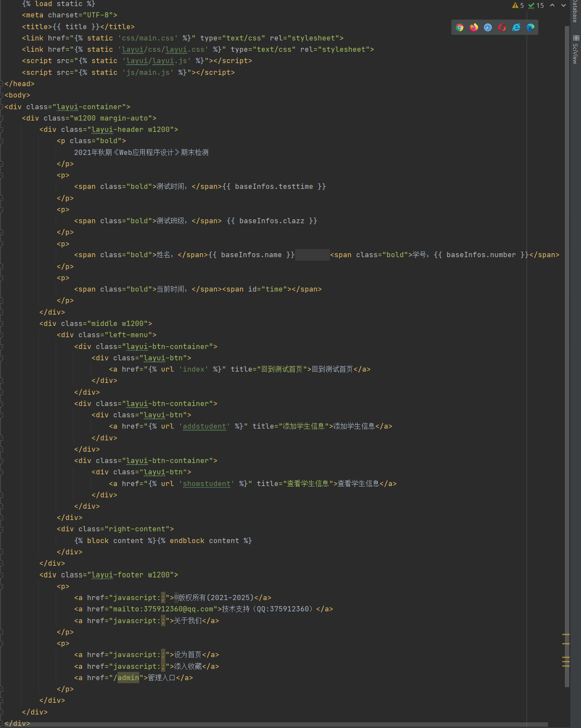581x728 pixels.
Task: Open the page preview in Edge
Action: (531, 27)
